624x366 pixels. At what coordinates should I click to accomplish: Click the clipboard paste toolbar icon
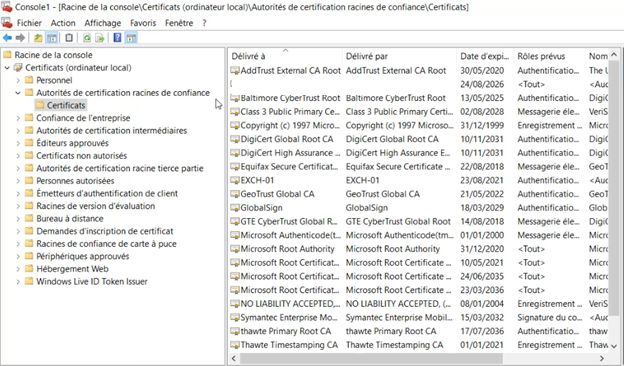point(69,38)
